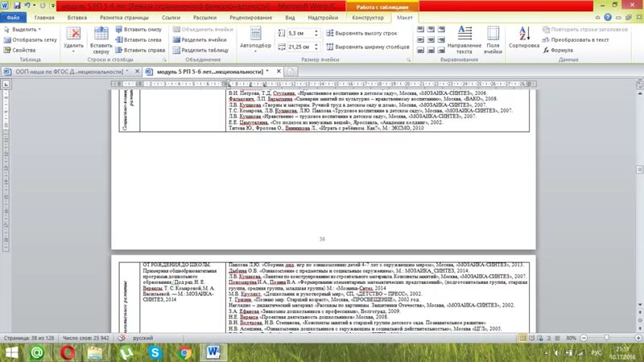644x362 pixels.
Task: Open the Автоподбор autofit dropdown
Action: [x=255, y=39]
